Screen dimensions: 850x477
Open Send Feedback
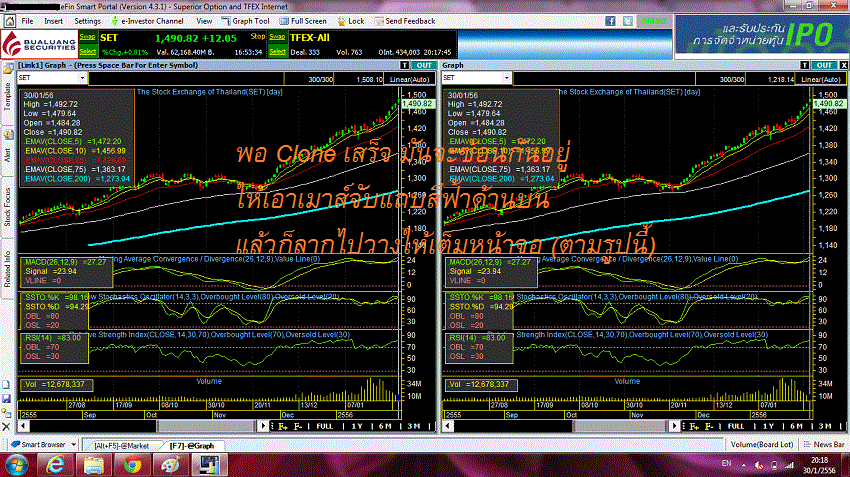pos(404,21)
